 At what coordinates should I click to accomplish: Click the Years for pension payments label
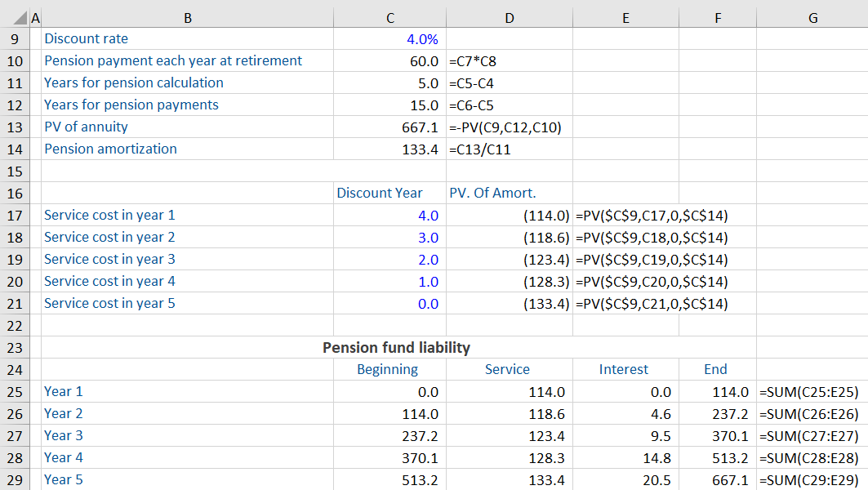tap(131, 105)
